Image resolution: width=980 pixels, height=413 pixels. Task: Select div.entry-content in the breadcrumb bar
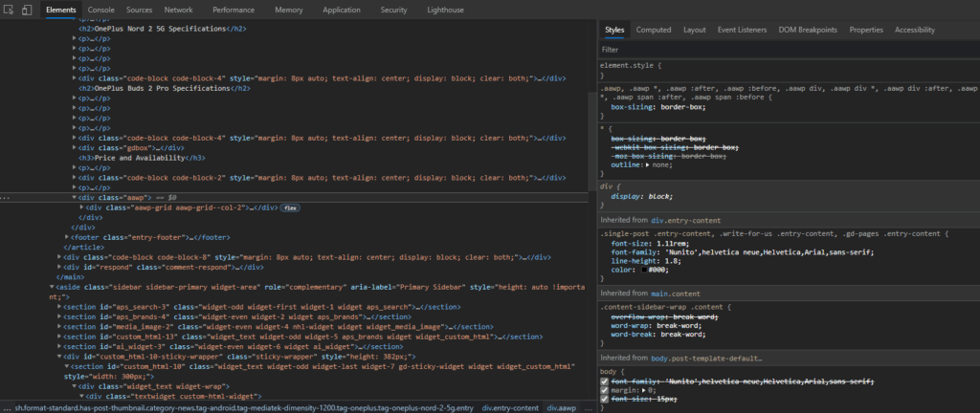tap(508, 407)
